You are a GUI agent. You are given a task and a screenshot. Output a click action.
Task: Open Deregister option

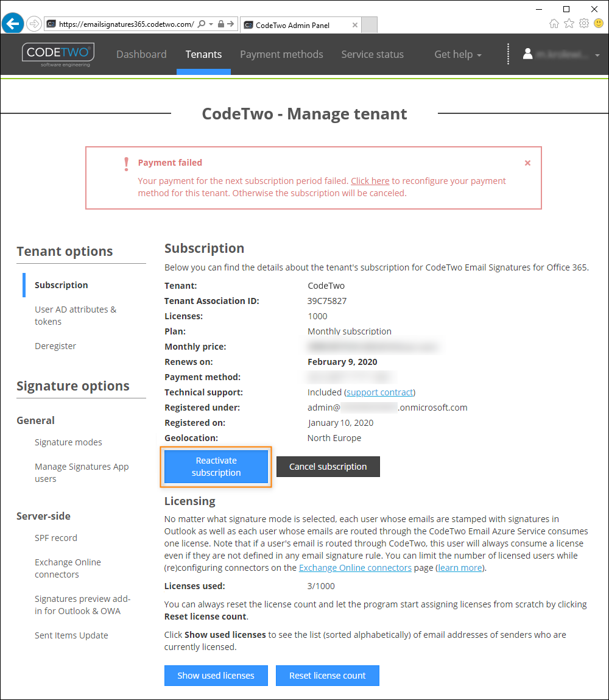point(55,346)
